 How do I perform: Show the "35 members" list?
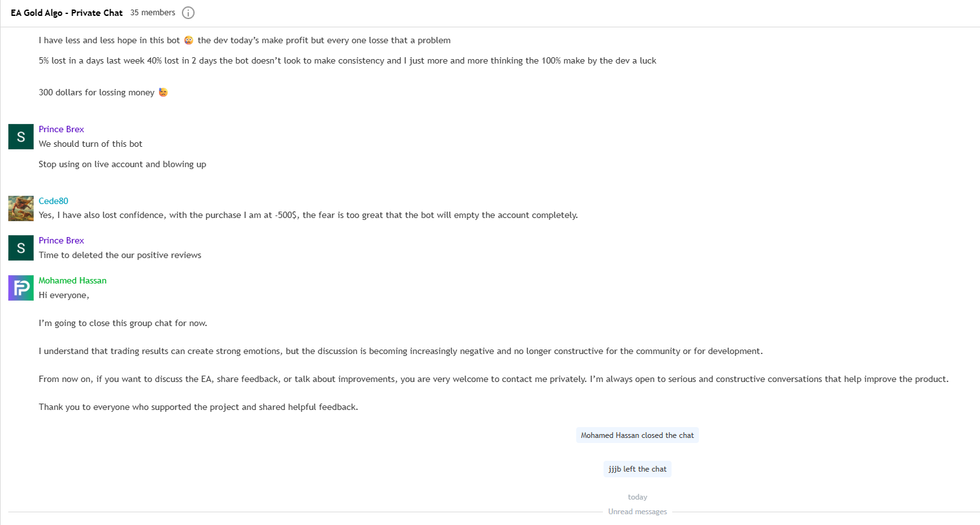pos(153,13)
